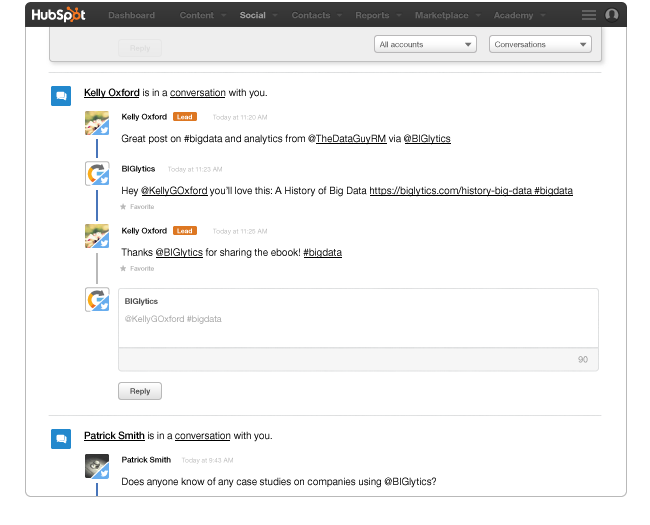Click Patrick Smith's name above his tweet
The height and width of the screenshot is (525, 650).
click(146, 459)
